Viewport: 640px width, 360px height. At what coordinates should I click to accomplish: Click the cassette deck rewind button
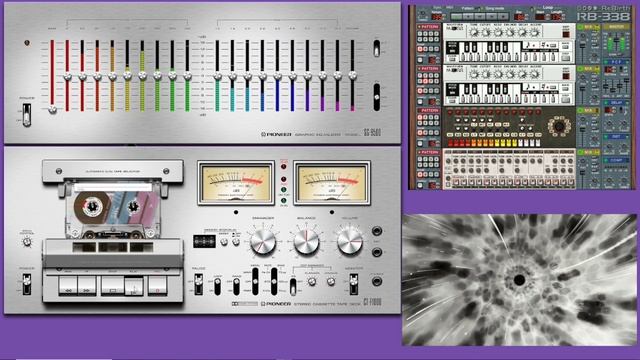pos(68,284)
